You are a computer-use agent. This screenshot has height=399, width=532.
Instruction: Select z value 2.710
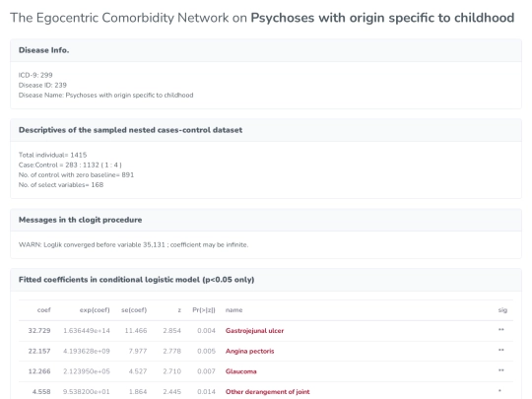[172, 371]
